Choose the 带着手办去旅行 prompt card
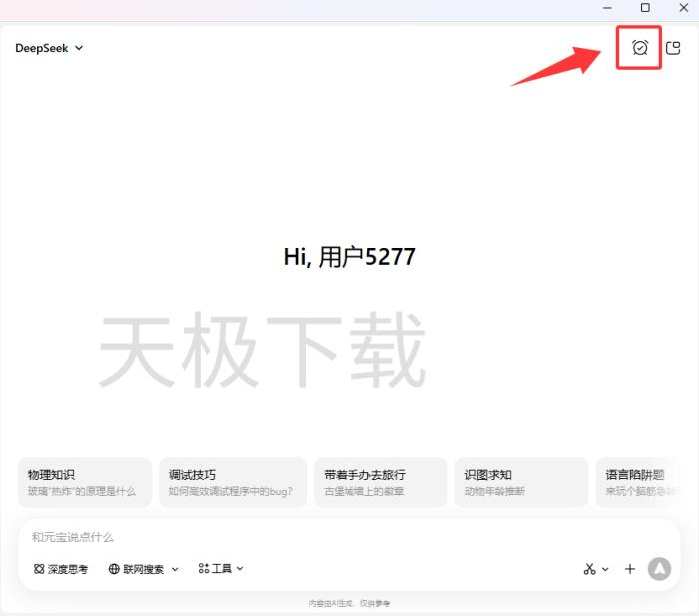 (379, 482)
